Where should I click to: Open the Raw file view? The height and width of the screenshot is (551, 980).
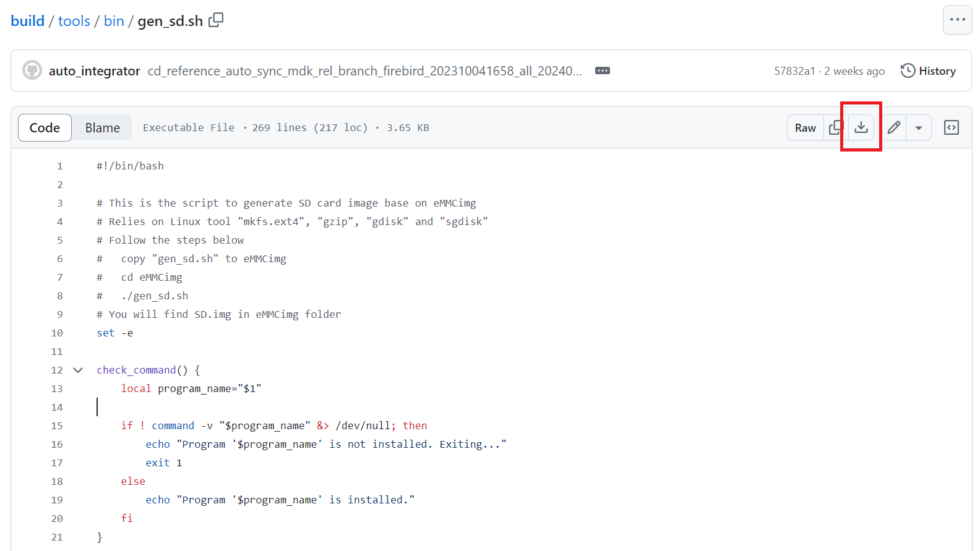[805, 128]
